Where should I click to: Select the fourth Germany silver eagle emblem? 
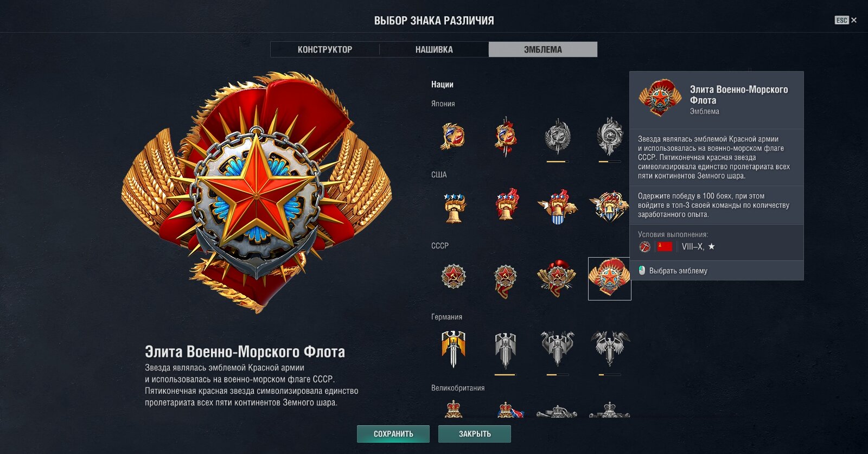click(x=610, y=348)
